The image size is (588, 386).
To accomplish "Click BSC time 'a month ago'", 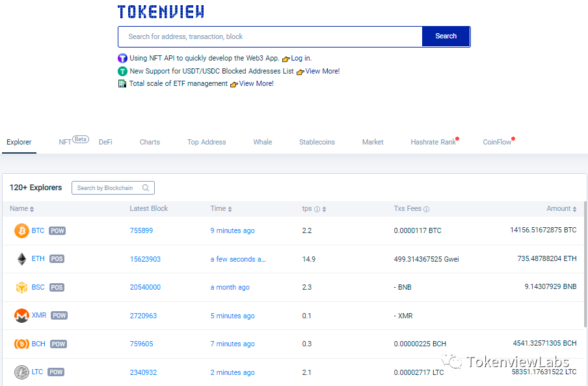I will (230, 287).
